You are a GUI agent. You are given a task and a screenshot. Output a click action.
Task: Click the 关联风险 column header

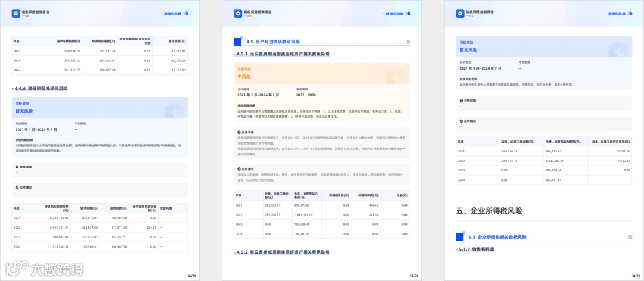(x=165, y=208)
